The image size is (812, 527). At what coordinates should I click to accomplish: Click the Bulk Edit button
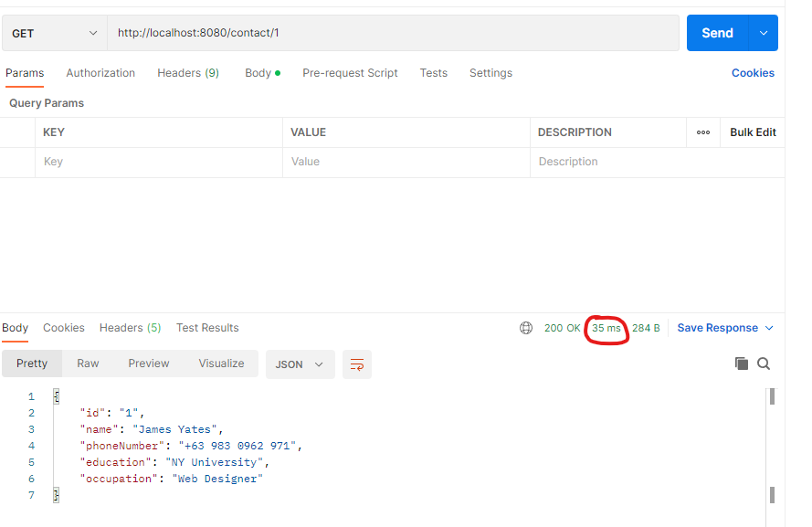click(753, 132)
